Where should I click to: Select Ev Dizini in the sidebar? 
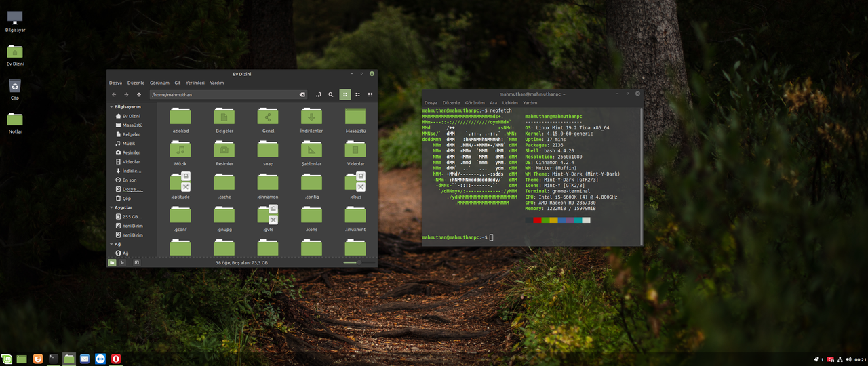(x=131, y=116)
